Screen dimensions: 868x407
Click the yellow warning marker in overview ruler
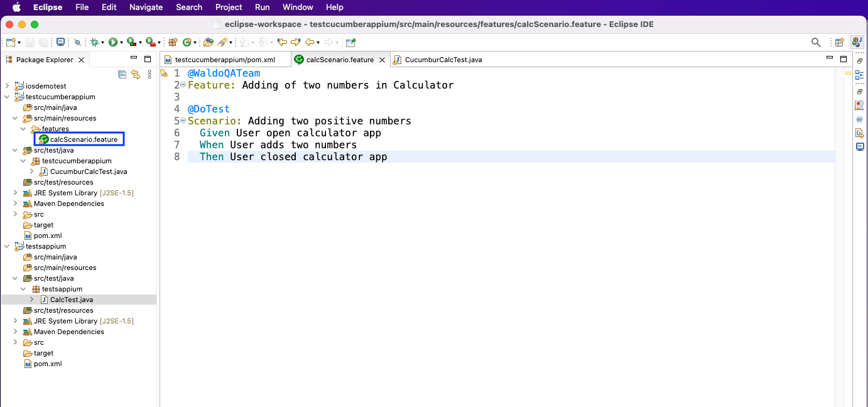(x=848, y=73)
